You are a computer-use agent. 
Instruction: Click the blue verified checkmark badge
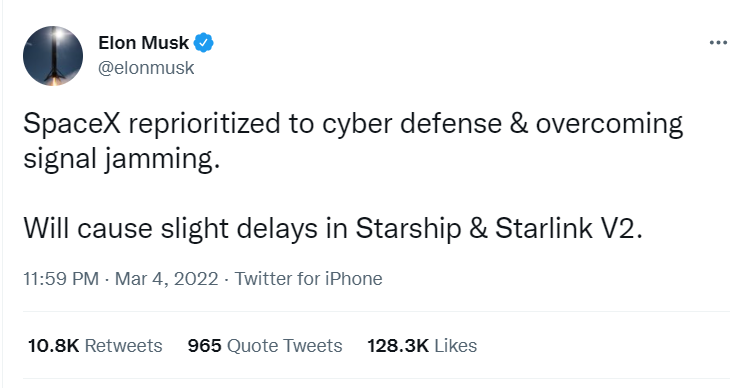click(204, 43)
